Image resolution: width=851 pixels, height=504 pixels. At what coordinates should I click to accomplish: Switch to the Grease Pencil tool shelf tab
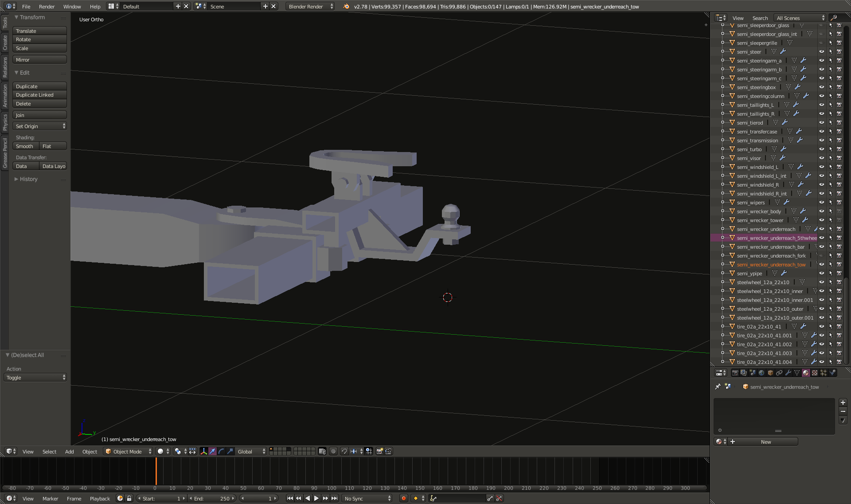click(5, 153)
